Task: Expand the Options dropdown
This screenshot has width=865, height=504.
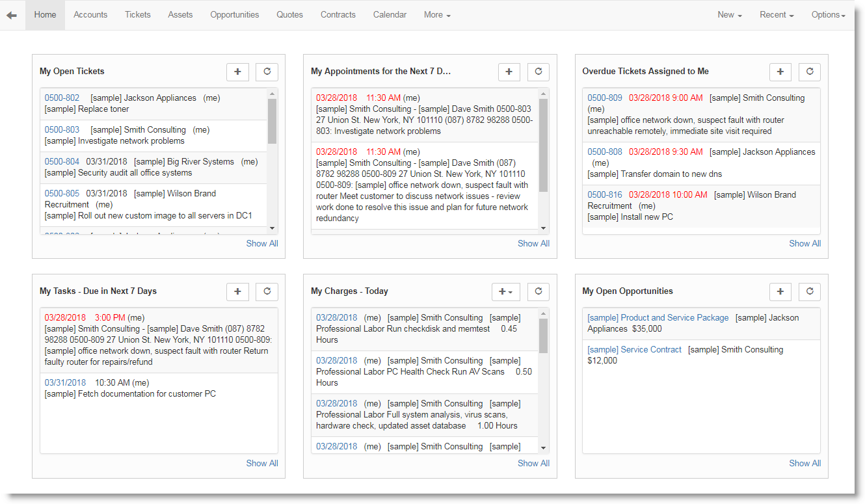Action: [828, 15]
